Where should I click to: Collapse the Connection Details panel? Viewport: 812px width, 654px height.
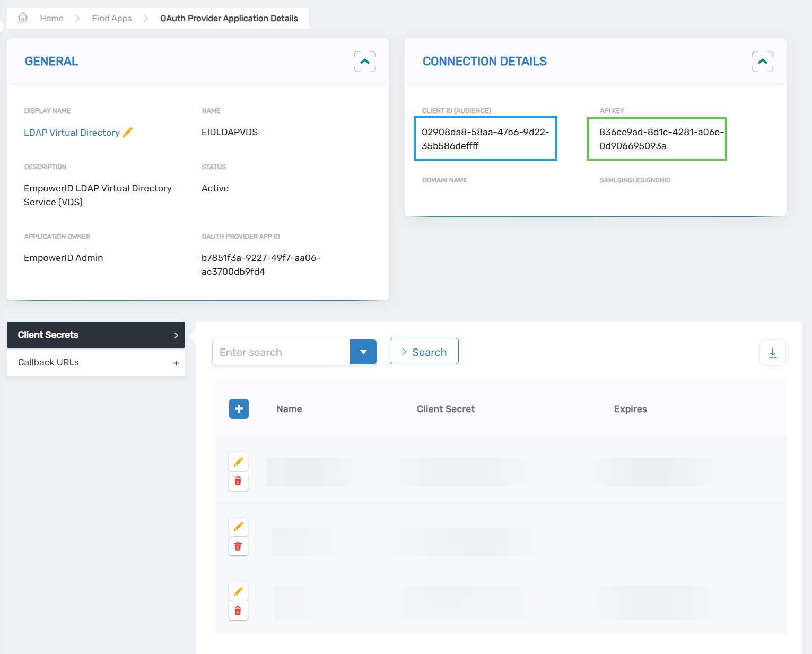coord(762,62)
